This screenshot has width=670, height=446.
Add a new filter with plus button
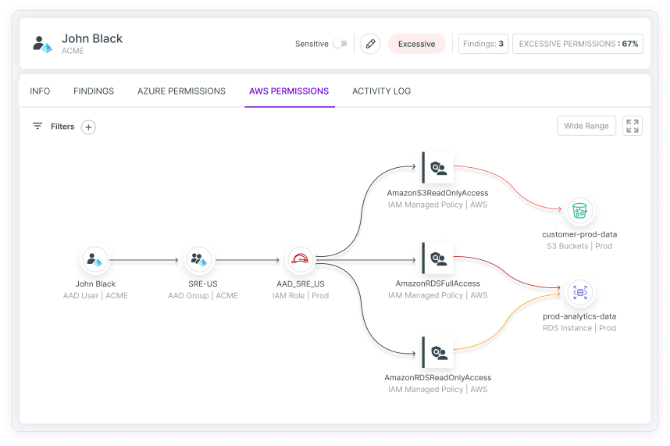88,127
